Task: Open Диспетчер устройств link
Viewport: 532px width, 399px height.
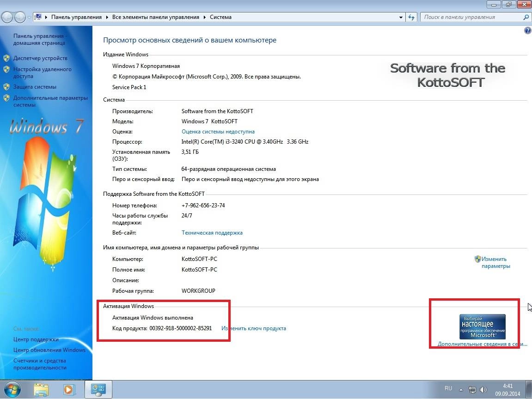Action: point(40,58)
